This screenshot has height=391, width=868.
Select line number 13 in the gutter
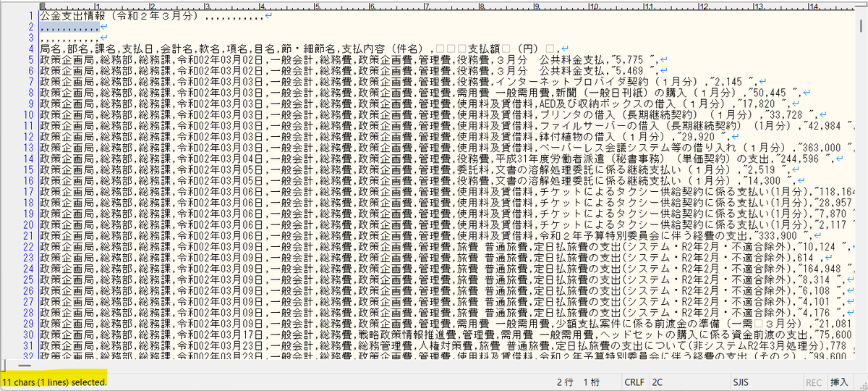click(28, 147)
